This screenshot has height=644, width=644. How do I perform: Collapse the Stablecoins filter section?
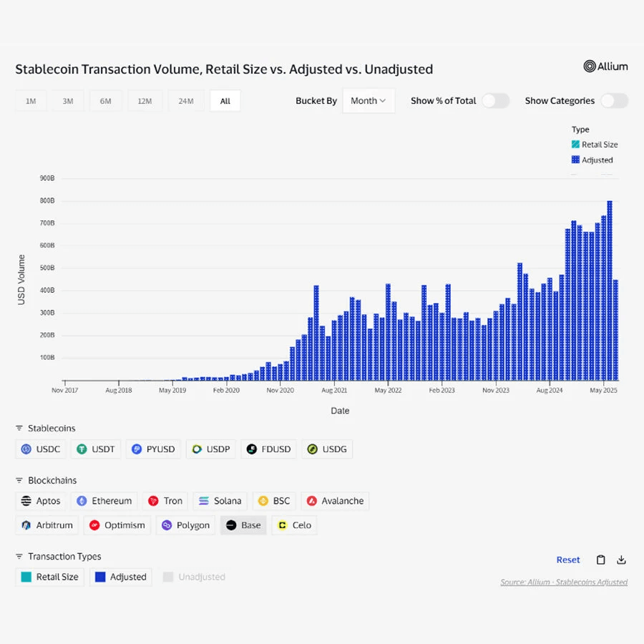tap(19, 429)
